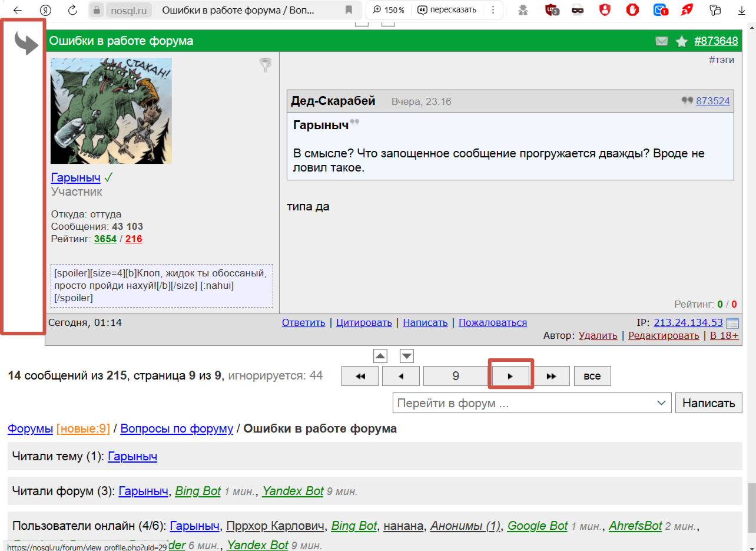Screen dimensions: 756x551
Task: Click the funnel filter icon near avatar
Action: pyautogui.click(x=266, y=65)
